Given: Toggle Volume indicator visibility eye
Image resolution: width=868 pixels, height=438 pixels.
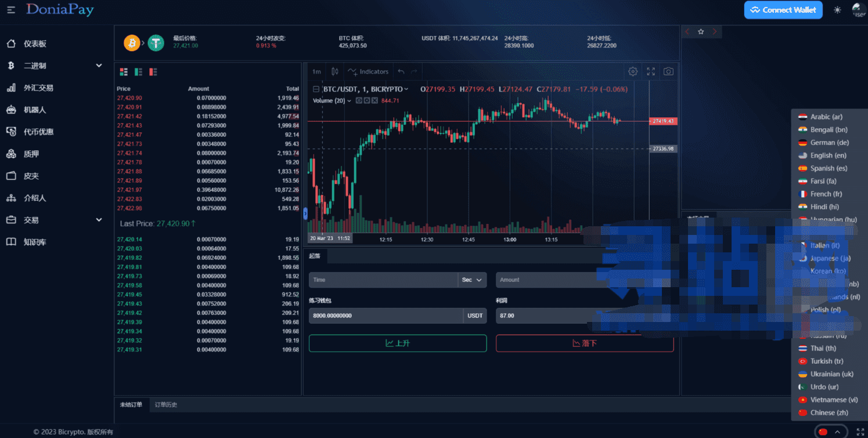Looking at the screenshot, I should (x=359, y=101).
